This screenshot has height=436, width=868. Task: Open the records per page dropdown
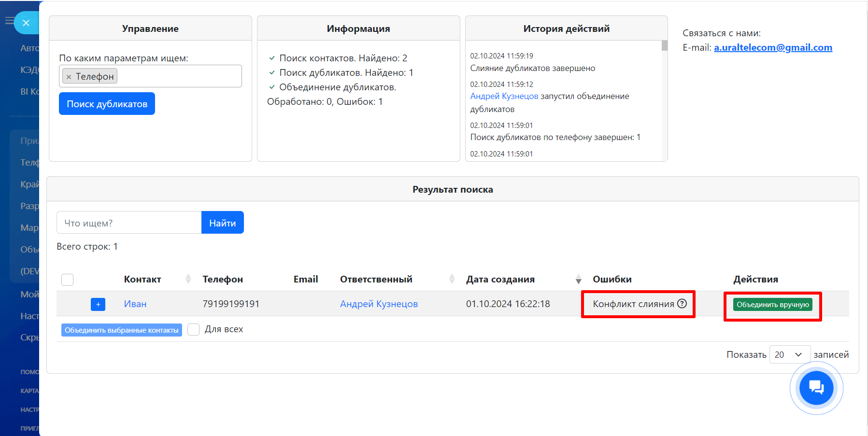[789, 354]
